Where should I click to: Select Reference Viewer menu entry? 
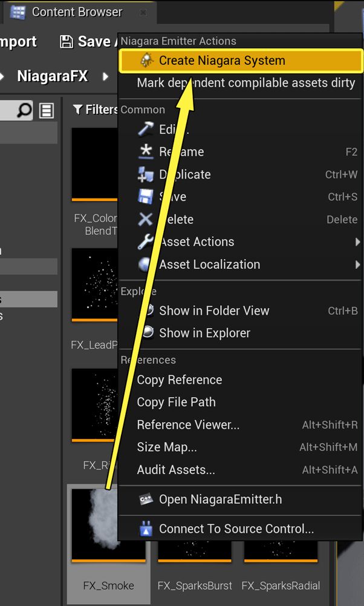pyautogui.click(x=188, y=425)
